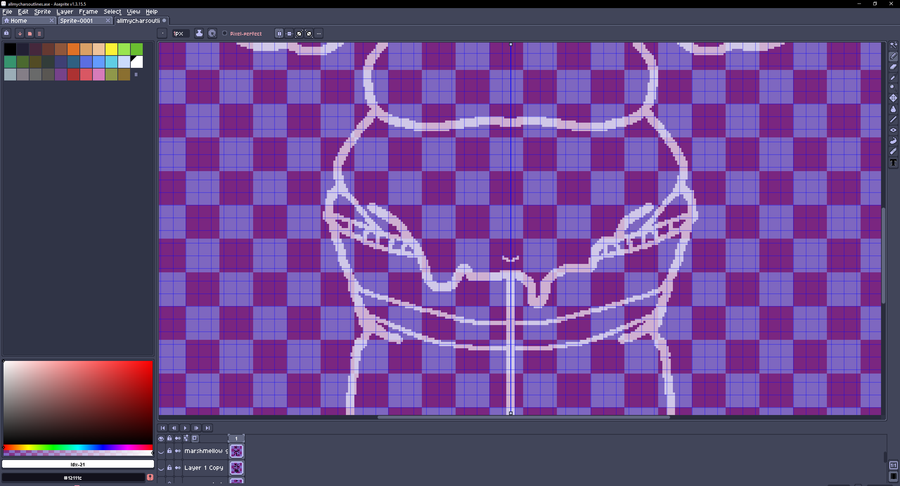Go to first frame
900x486 pixels.
coord(162,427)
